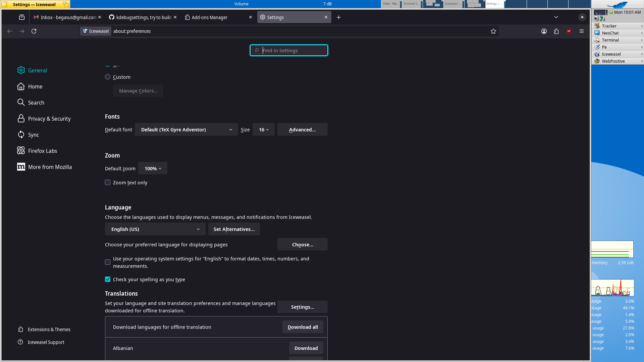Image resolution: width=644 pixels, height=362 pixels.
Task: Open the extensions puzzle icon
Action: [556, 31]
